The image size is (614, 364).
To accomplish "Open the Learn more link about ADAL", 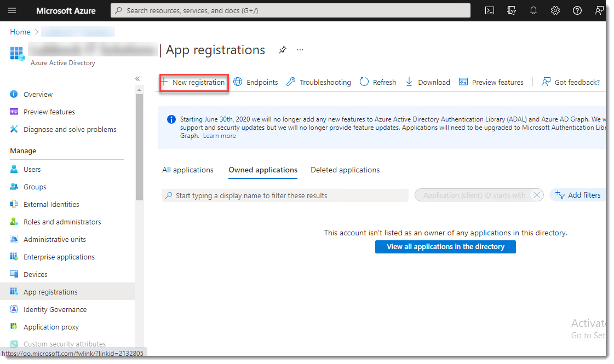I will coord(219,135).
